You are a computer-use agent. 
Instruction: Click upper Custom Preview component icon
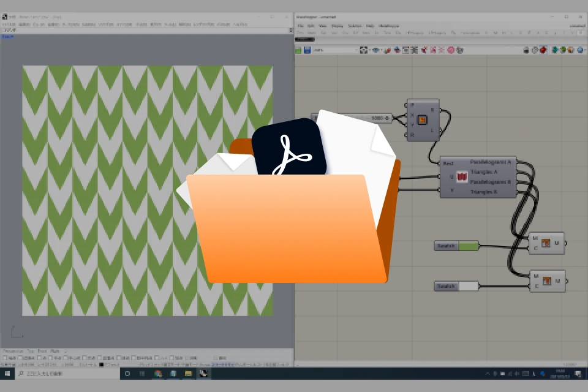tap(546, 243)
